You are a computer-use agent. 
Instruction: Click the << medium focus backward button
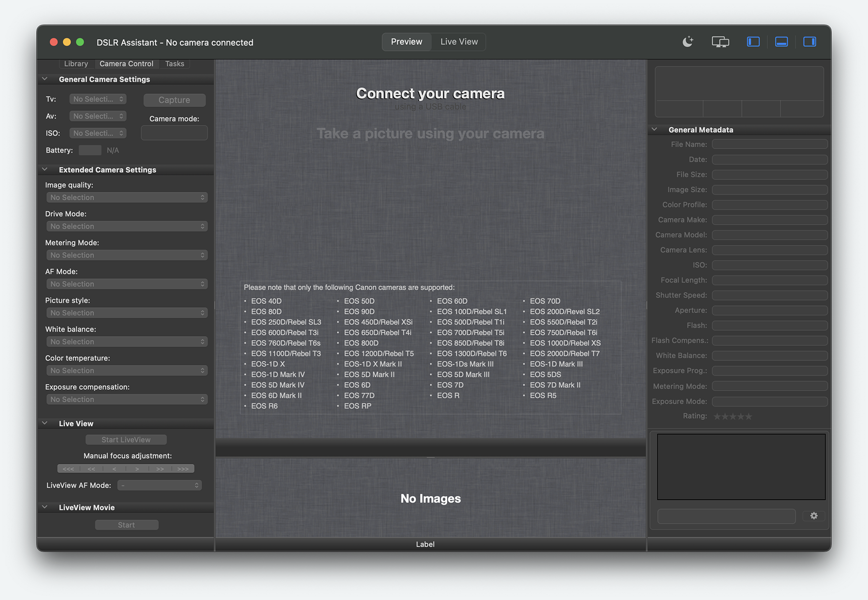coord(91,469)
